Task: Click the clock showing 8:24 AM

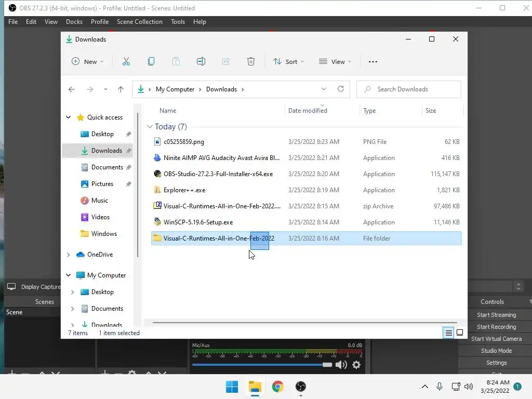Action: [498, 382]
